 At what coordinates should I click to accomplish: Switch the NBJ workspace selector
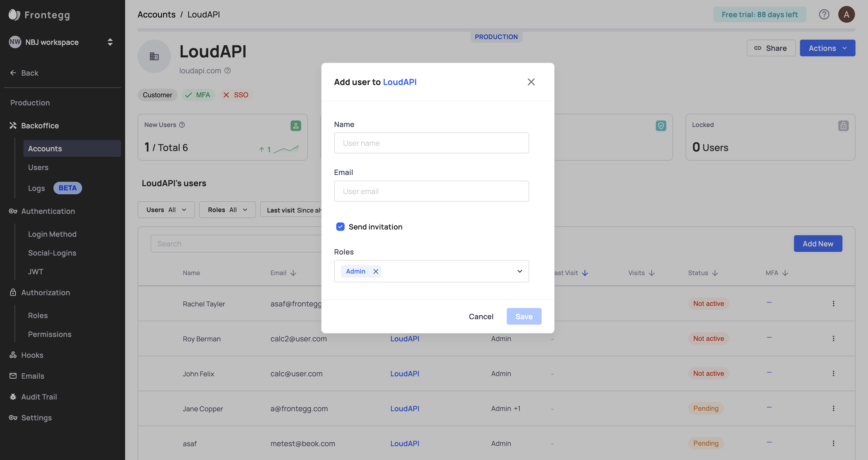point(62,42)
